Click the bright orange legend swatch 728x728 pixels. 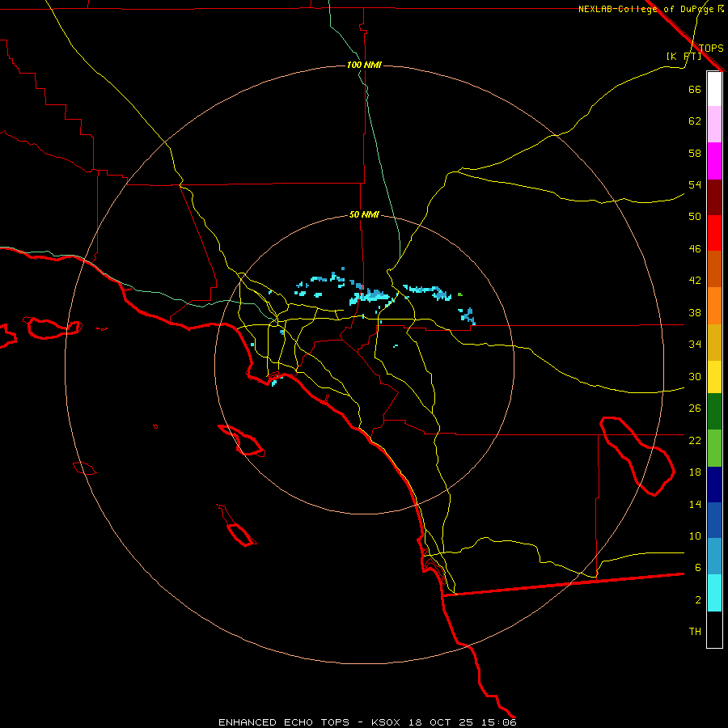(714, 306)
